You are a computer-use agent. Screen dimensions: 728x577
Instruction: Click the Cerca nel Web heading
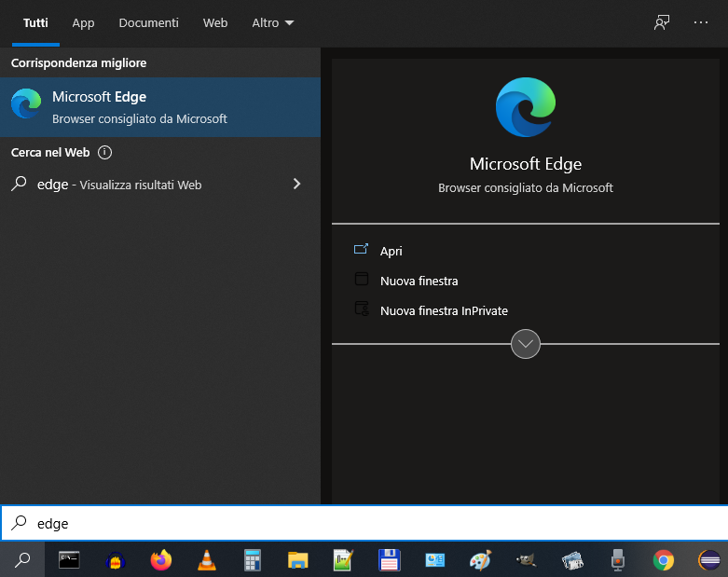(x=50, y=152)
